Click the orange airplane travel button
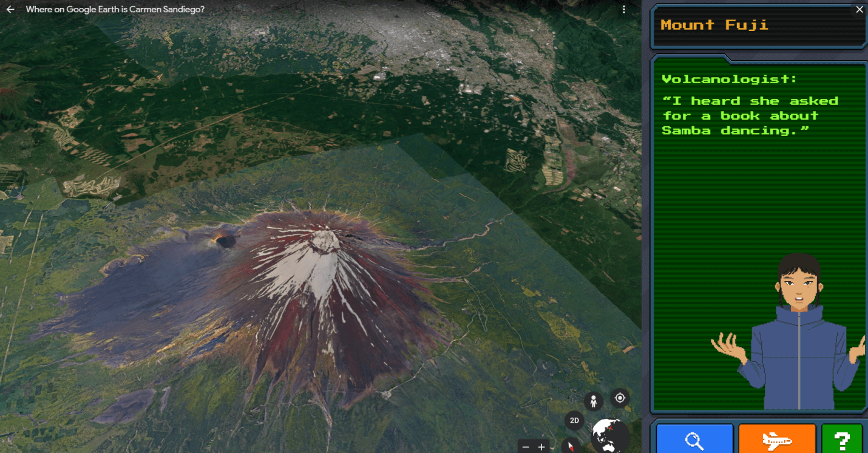This screenshot has width=868, height=453. pyautogui.click(x=777, y=440)
